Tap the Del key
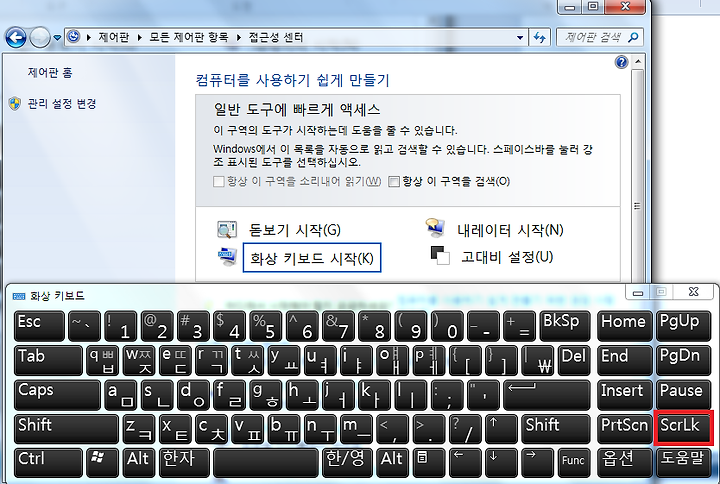Screen dimensions: 720x484 (x=574, y=361)
